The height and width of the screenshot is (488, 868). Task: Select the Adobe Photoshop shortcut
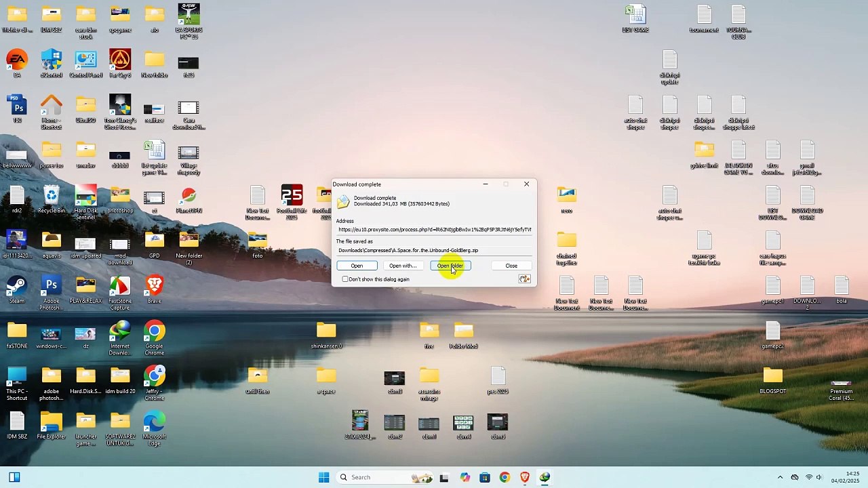52,293
